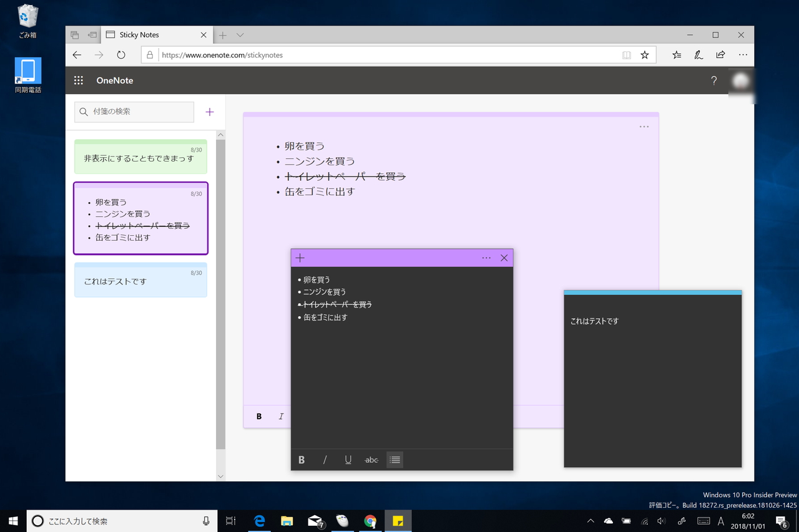The width and height of the screenshot is (799, 532).
Task: Open Sticky Notes from the taskbar
Action: [398, 520]
